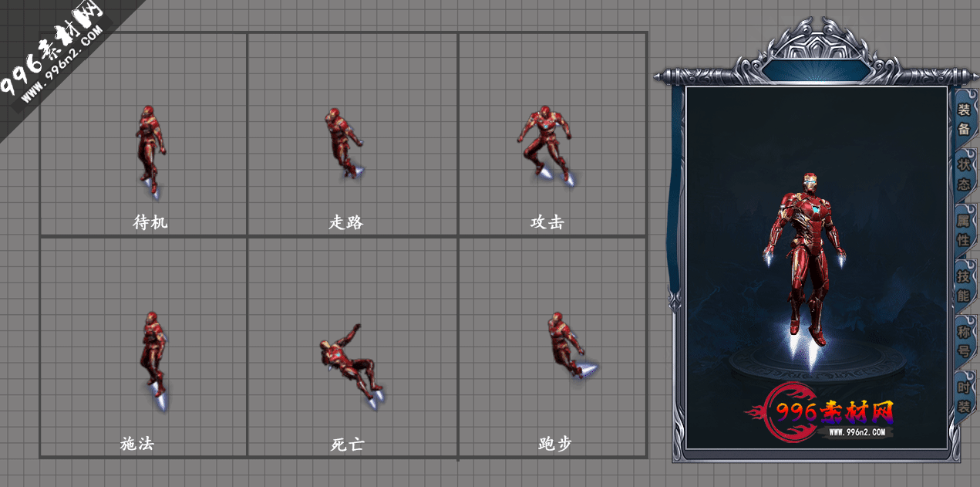Click the 攻击 label text
Image resolution: width=980 pixels, height=487 pixels.
click(x=547, y=222)
